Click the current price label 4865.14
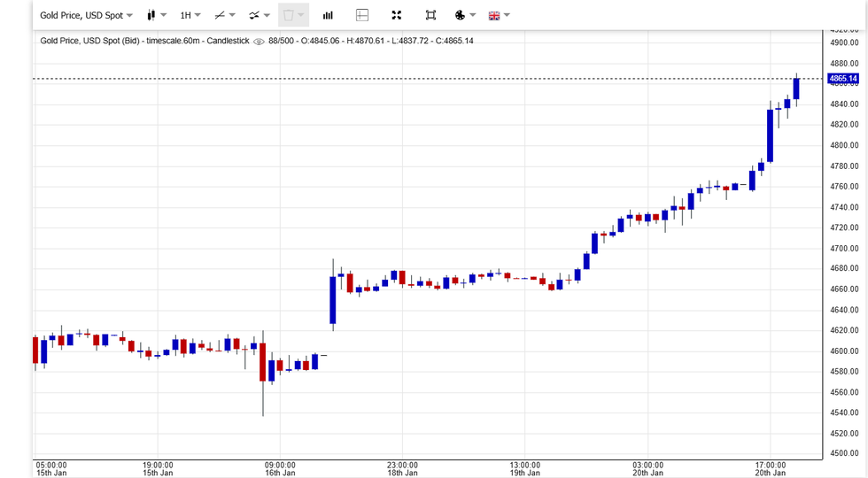The height and width of the screenshot is (478, 868). (843, 79)
